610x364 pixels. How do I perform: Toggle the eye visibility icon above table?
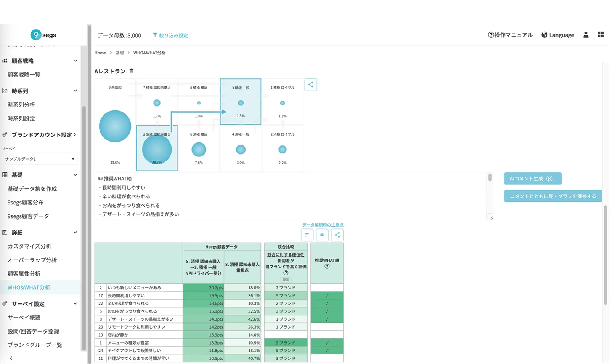[x=322, y=235]
